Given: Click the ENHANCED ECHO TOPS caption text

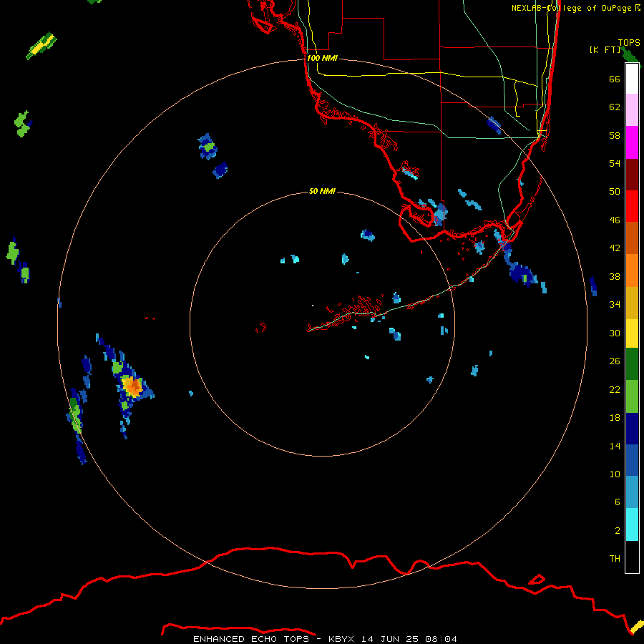Looking at the screenshot, I should coord(251,639).
